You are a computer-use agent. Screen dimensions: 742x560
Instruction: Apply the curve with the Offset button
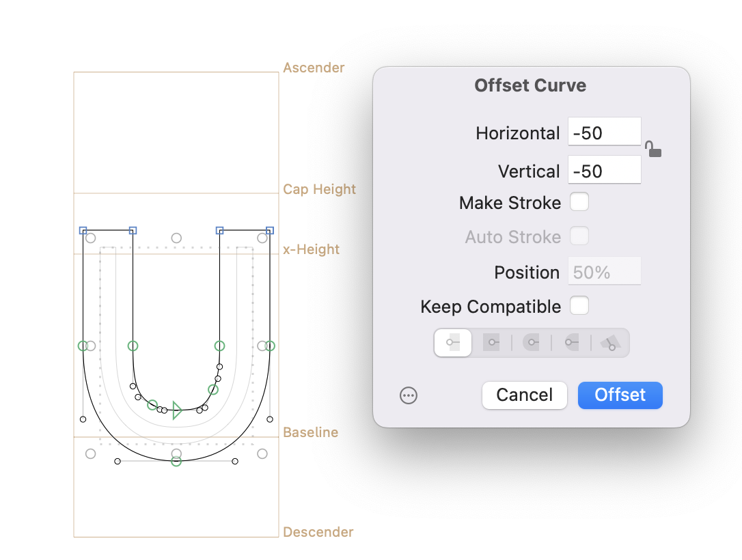pyautogui.click(x=620, y=395)
